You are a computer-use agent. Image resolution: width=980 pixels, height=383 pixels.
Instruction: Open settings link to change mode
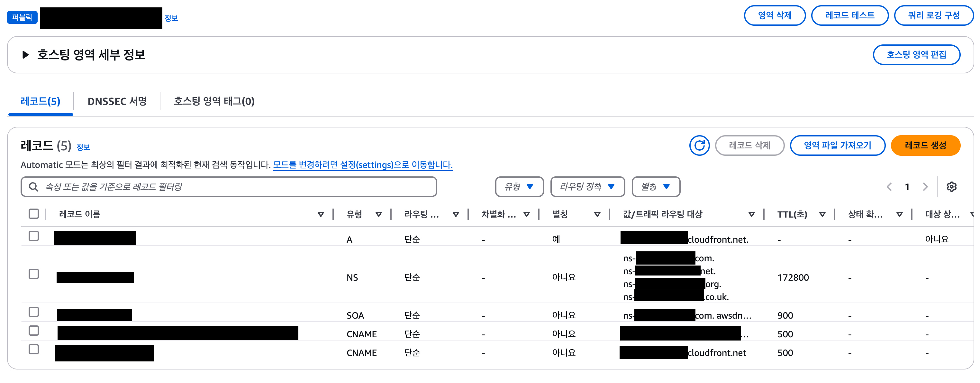click(363, 165)
